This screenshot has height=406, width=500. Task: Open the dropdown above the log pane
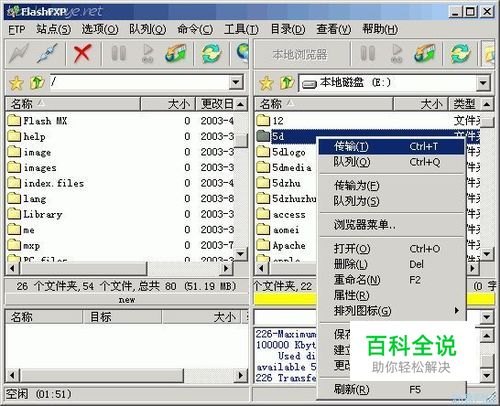coord(486,317)
